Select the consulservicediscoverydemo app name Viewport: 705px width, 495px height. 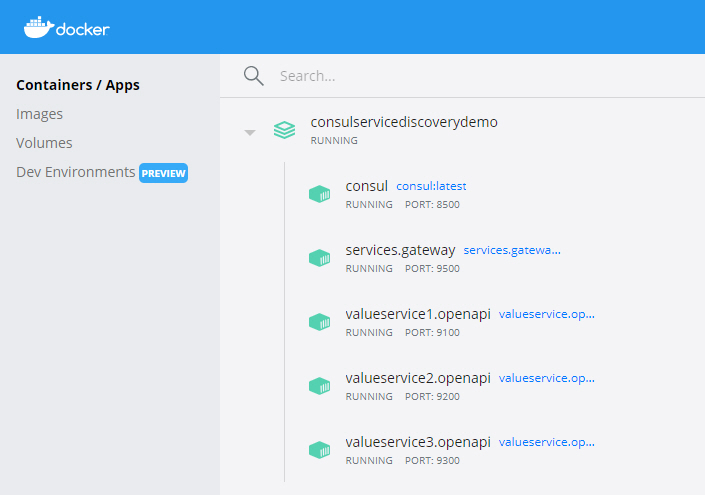pos(404,122)
